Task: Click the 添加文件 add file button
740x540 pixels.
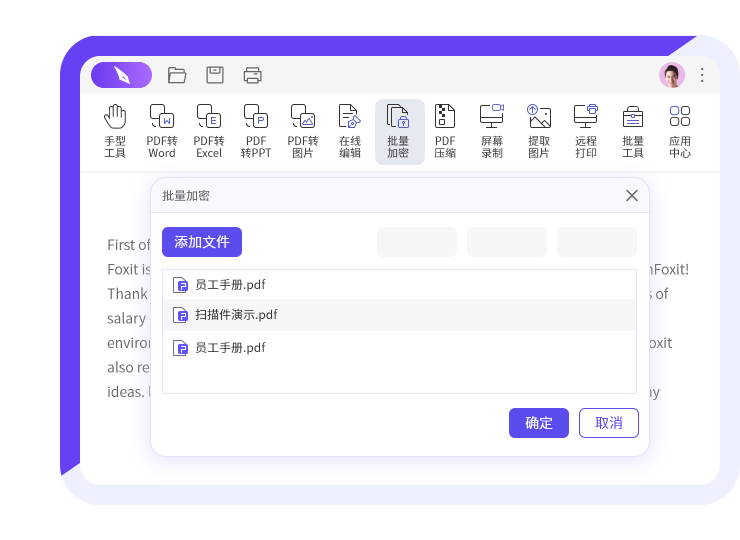Action: point(202,242)
